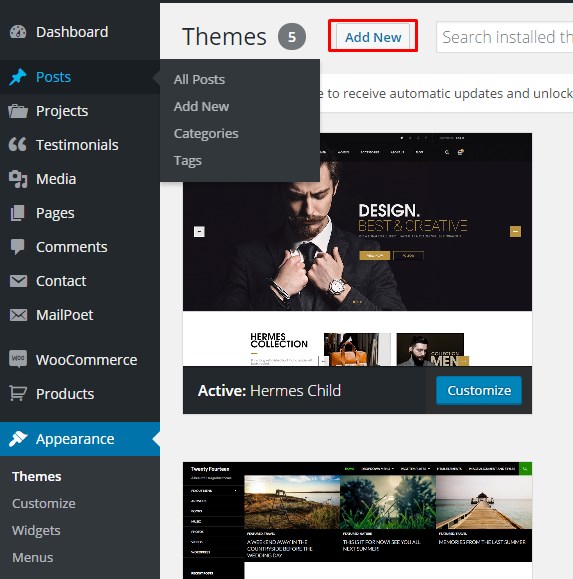Image resolution: width=573 pixels, height=579 pixels.
Task: Choose All Posts in Posts flyout
Action: [x=199, y=79]
